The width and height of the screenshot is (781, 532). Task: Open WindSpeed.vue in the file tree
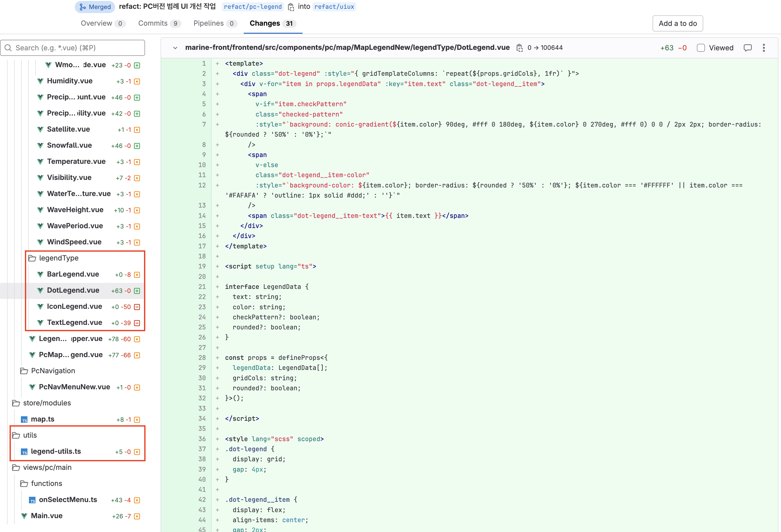[x=74, y=242]
